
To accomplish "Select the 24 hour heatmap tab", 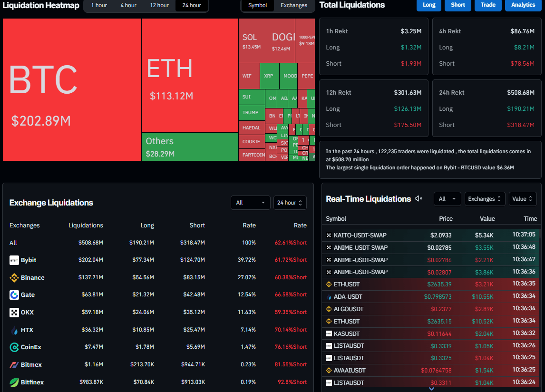I will (x=192, y=5).
